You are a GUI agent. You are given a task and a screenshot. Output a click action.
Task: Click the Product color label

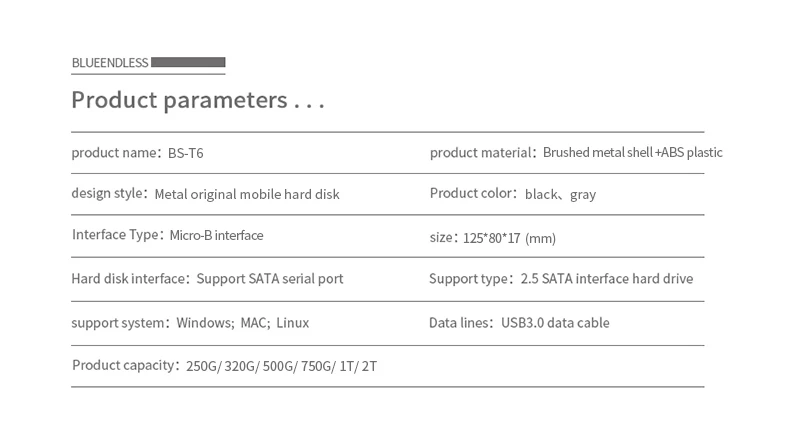[x=471, y=194]
